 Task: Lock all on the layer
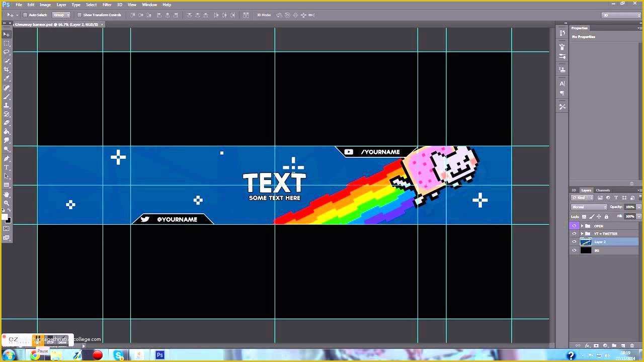606,217
